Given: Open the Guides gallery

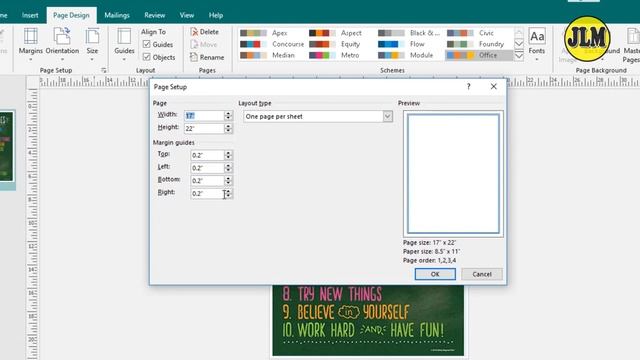Looking at the screenshot, I should click(x=124, y=44).
